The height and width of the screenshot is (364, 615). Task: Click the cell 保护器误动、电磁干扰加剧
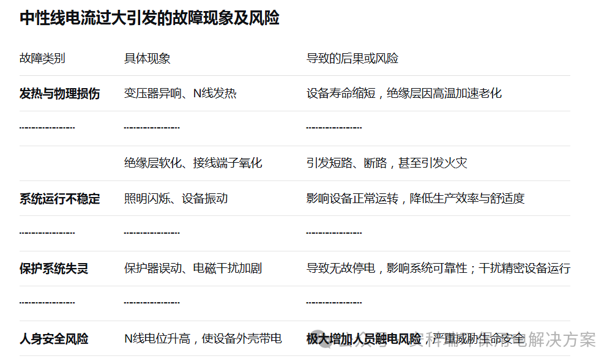click(193, 269)
